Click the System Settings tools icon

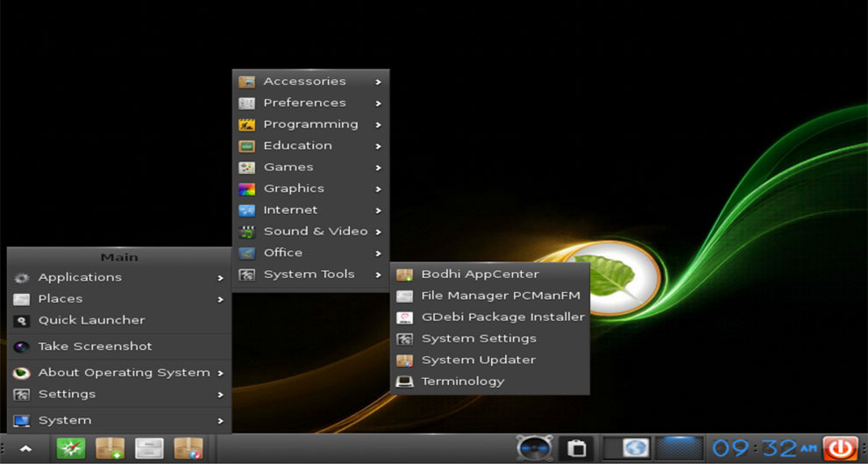(x=405, y=339)
